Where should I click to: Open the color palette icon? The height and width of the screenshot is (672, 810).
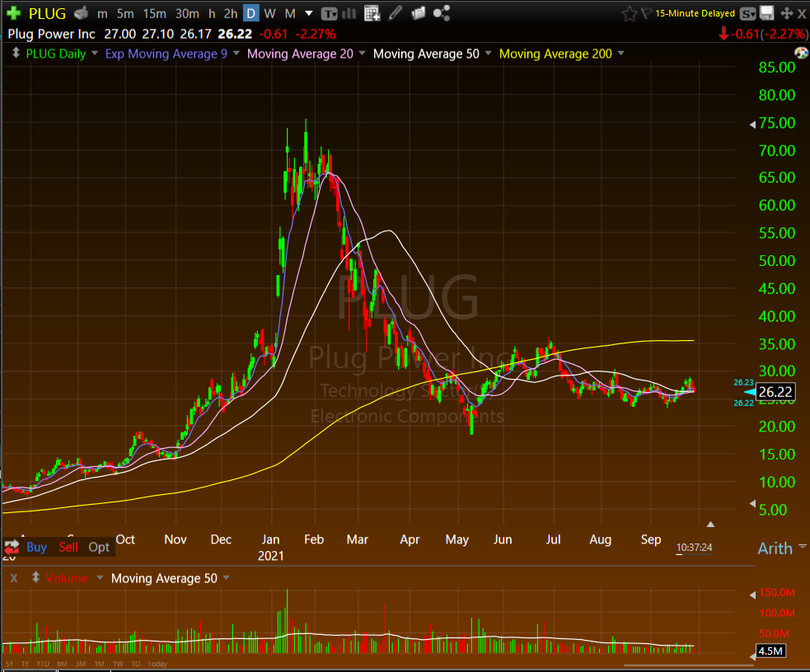pyautogui.click(x=801, y=53)
